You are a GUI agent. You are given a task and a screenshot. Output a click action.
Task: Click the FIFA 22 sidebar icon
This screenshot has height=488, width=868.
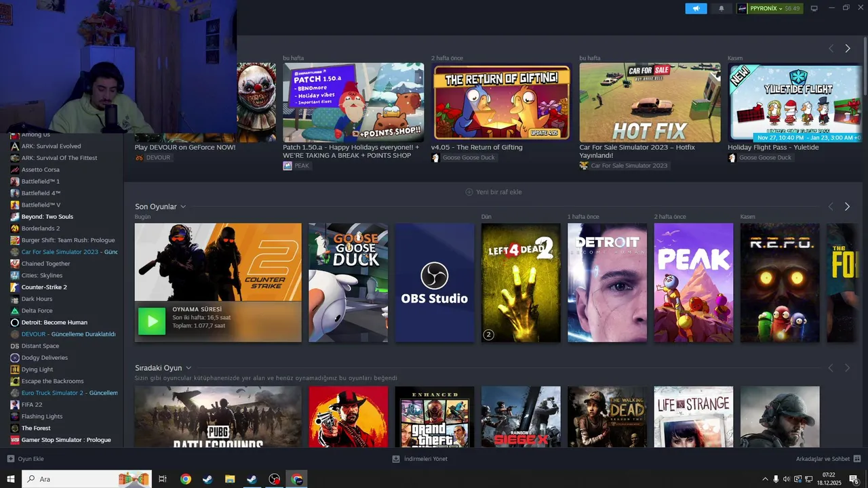15,405
